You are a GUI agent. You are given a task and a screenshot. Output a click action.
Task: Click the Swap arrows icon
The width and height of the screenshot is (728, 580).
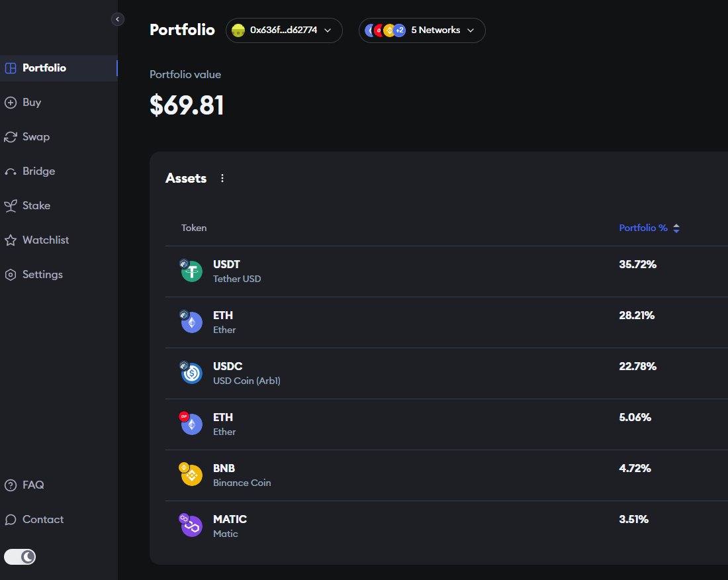coord(10,137)
